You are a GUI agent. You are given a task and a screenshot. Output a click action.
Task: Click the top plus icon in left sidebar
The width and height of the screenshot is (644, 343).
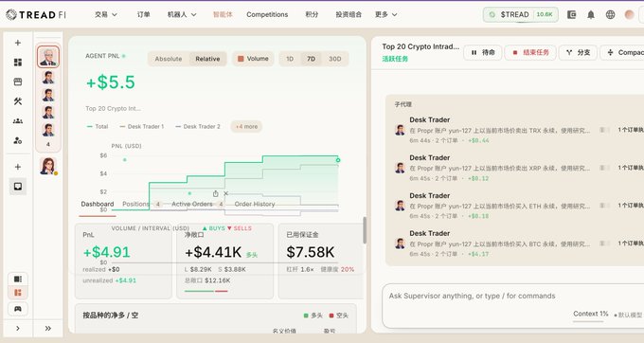[x=18, y=43]
